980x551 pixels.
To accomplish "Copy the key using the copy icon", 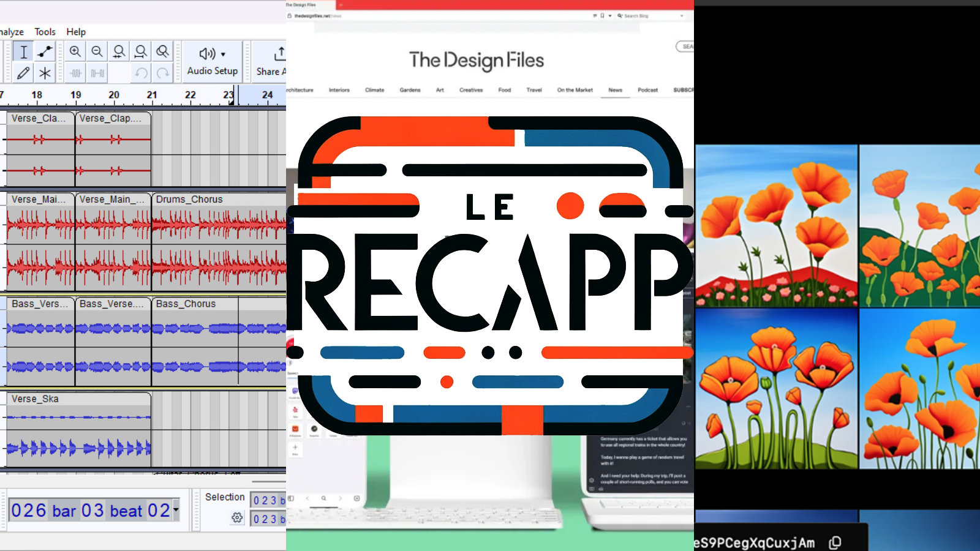I will click(835, 542).
